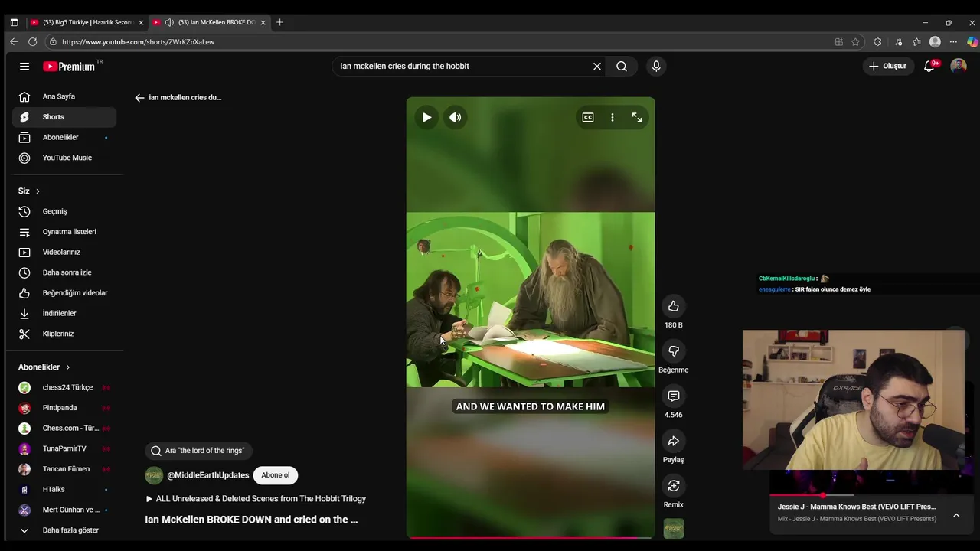
Task: Clear the search query with X
Action: 597,67
